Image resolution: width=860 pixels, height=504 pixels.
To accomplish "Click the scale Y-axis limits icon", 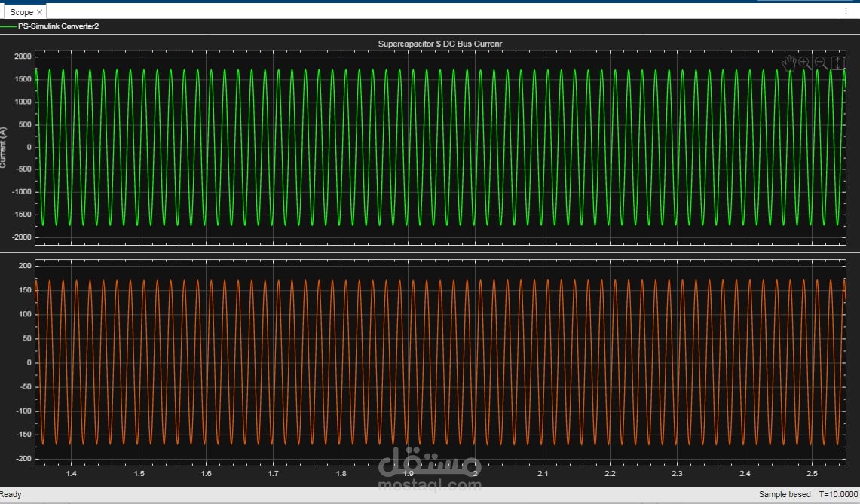I will pos(837,63).
